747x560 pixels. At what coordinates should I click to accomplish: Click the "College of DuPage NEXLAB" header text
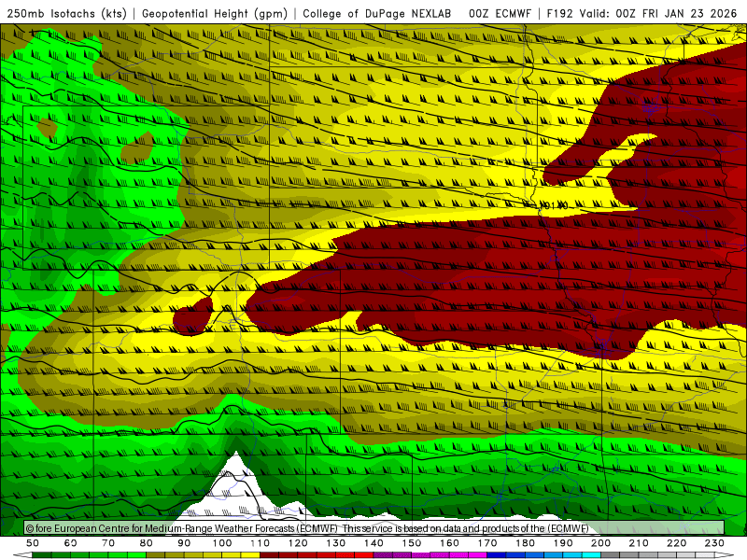click(x=377, y=14)
